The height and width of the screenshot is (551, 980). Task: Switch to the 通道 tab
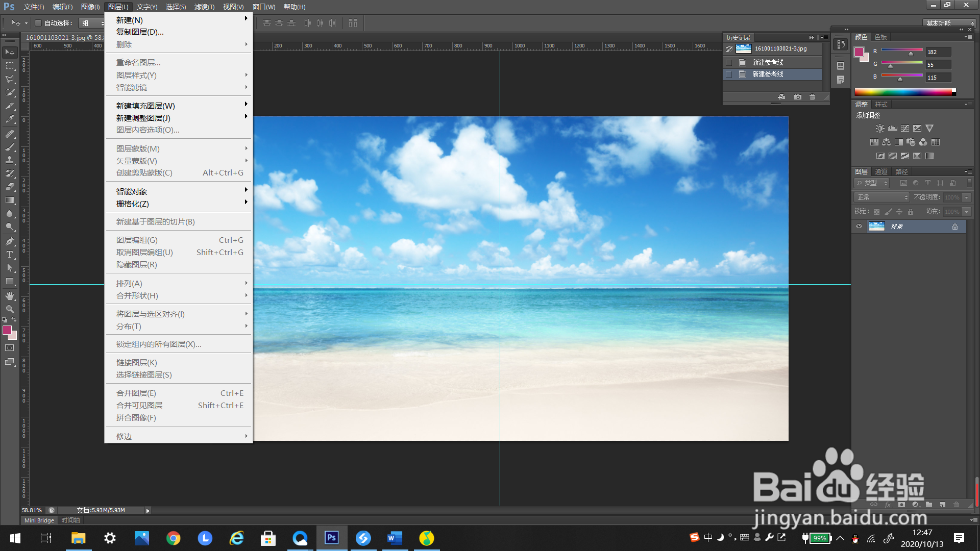click(x=881, y=172)
